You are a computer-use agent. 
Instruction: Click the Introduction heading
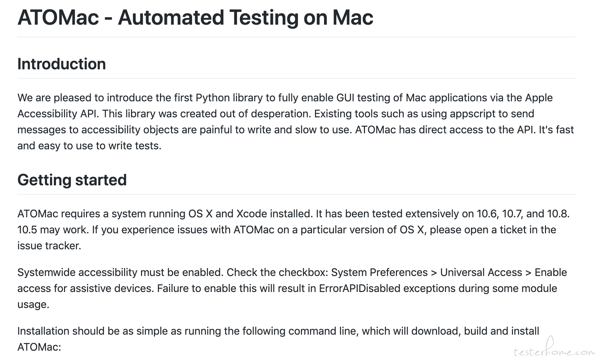pos(62,64)
